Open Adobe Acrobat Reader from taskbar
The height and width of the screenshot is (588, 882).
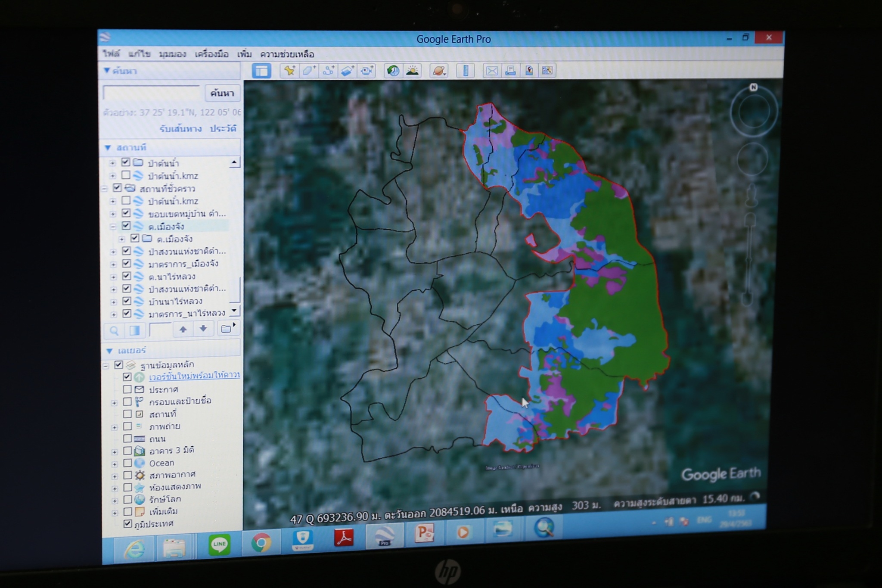344,538
